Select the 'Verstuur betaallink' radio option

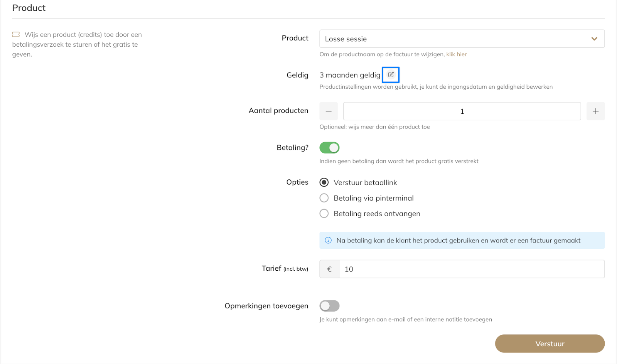click(x=324, y=182)
